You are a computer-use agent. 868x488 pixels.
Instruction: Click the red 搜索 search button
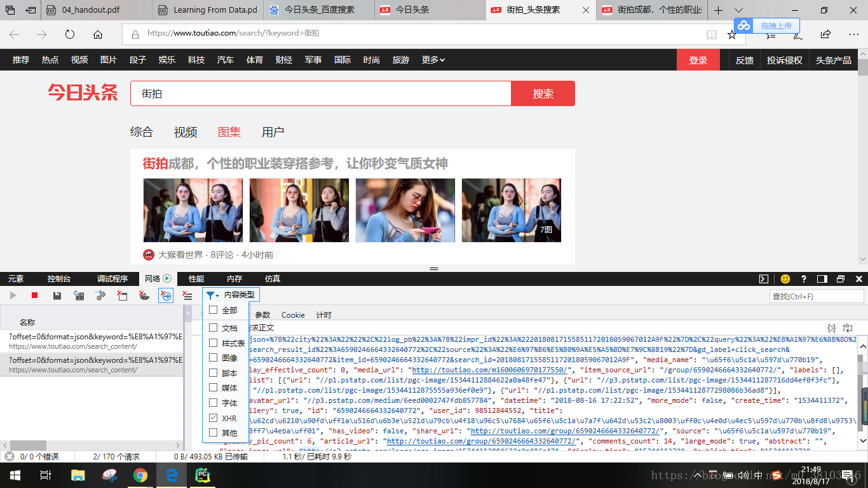pyautogui.click(x=543, y=93)
